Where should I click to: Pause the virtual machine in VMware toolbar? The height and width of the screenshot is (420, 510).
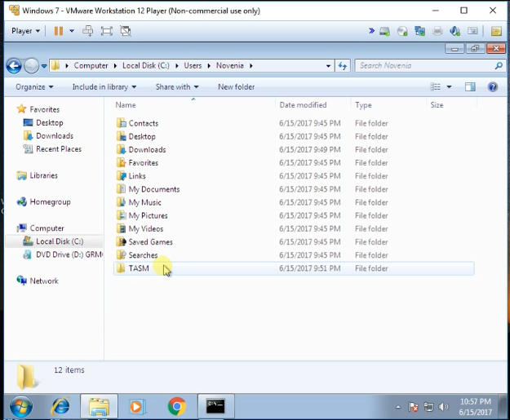click(x=59, y=31)
